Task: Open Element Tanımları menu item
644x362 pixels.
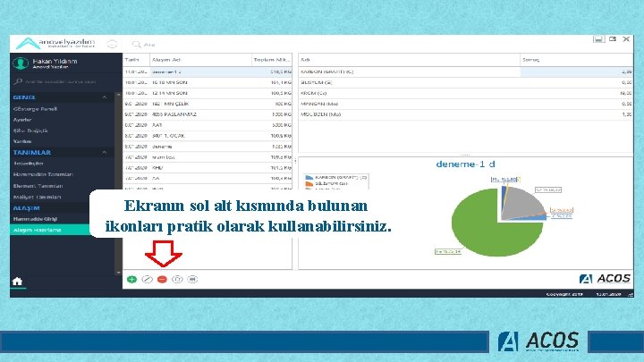Action: (x=38, y=186)
